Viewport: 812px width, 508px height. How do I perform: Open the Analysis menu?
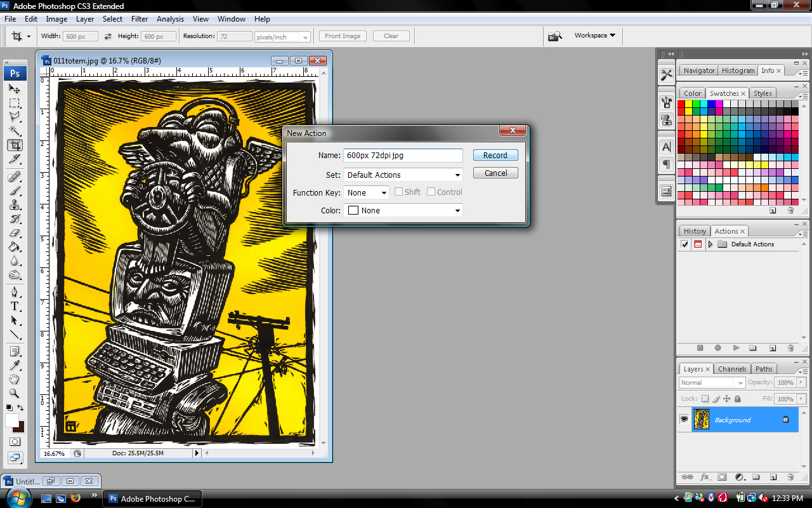point(171,19)
